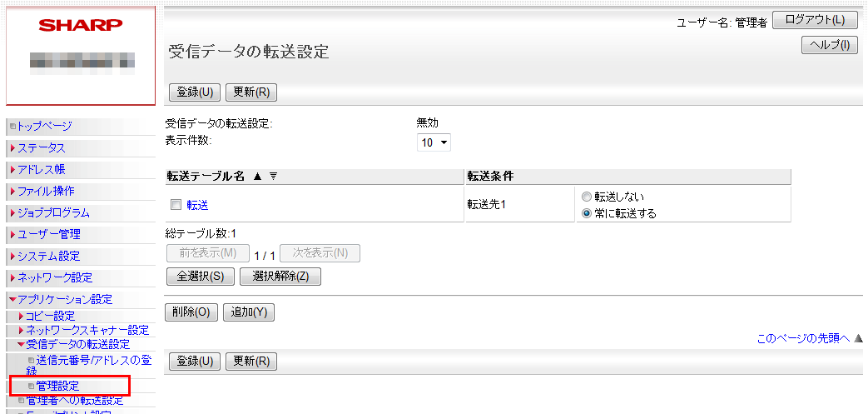Click the bullet icon before 送信元番号/アドレスの登録
This screenshot has width=868, height=414.
click(32, 361)
